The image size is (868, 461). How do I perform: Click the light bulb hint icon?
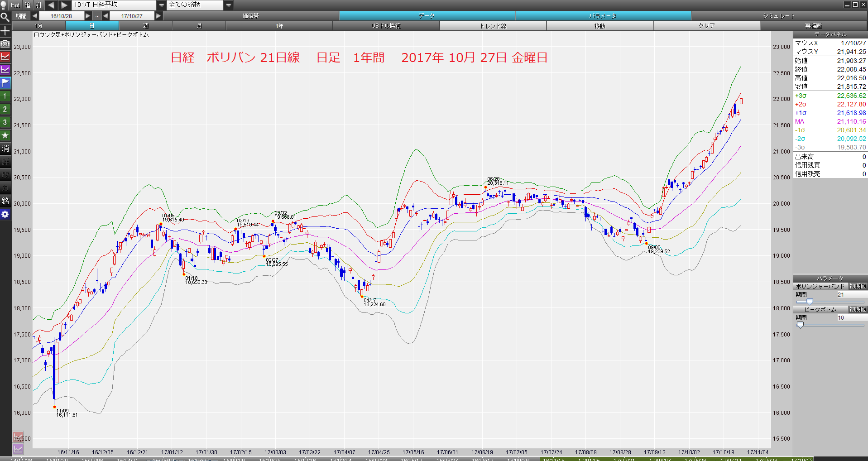4,5
